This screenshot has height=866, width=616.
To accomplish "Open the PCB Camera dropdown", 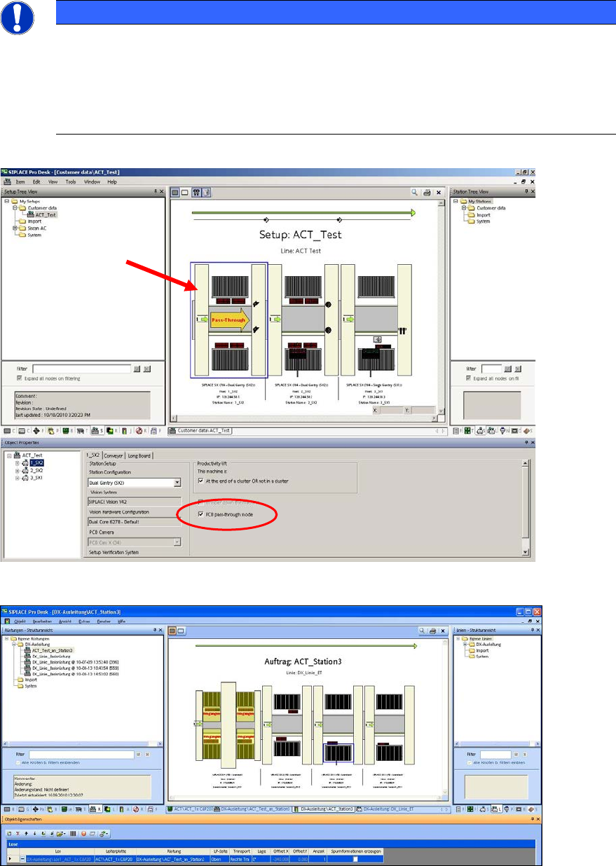I will [x=177, y=542].
